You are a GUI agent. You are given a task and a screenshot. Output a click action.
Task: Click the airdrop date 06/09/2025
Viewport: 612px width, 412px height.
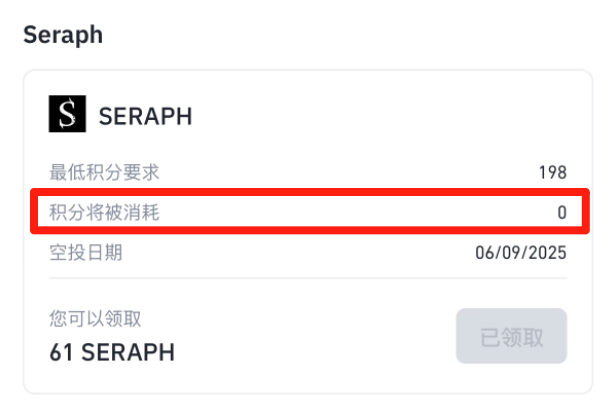click(521, 253)
